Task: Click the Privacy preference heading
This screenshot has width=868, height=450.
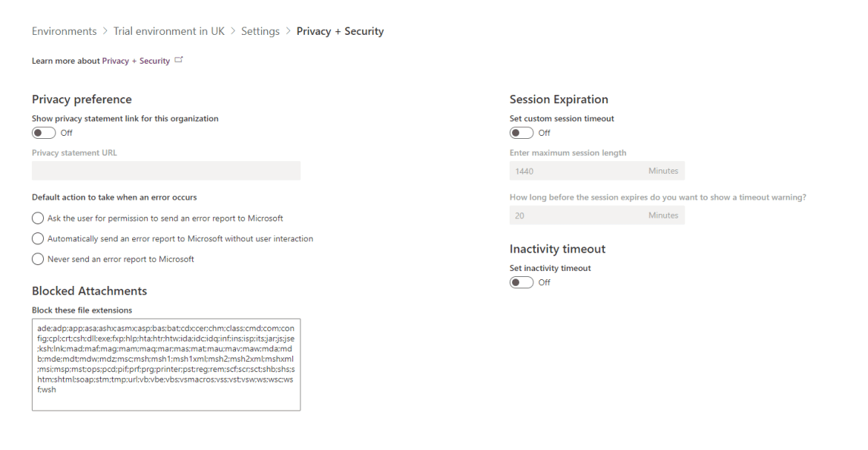Action: 82,100
